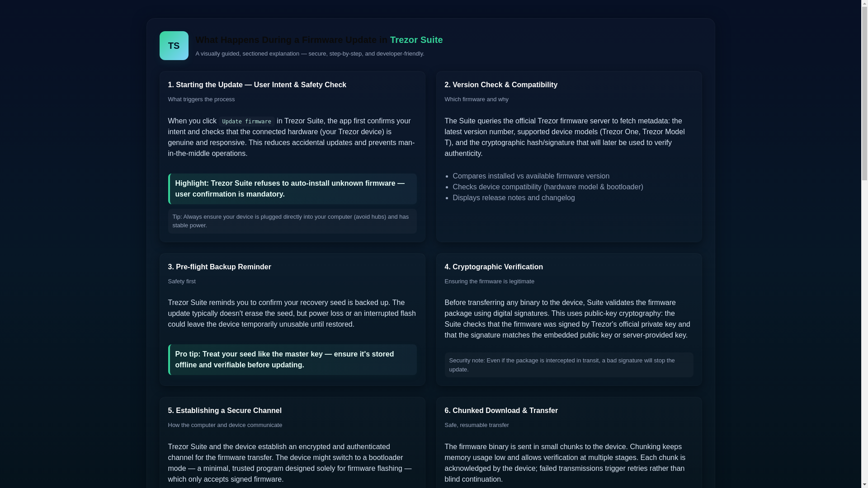Click bullet 'Displays release notes and changelog'
Viewport: 868px width, 488px height.
pos(514,198)
